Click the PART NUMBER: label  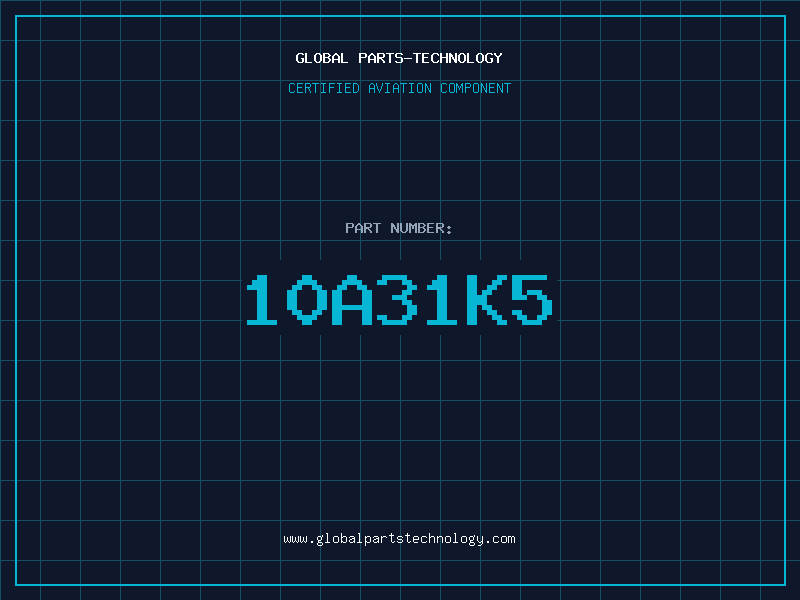(x=398, y=228)
